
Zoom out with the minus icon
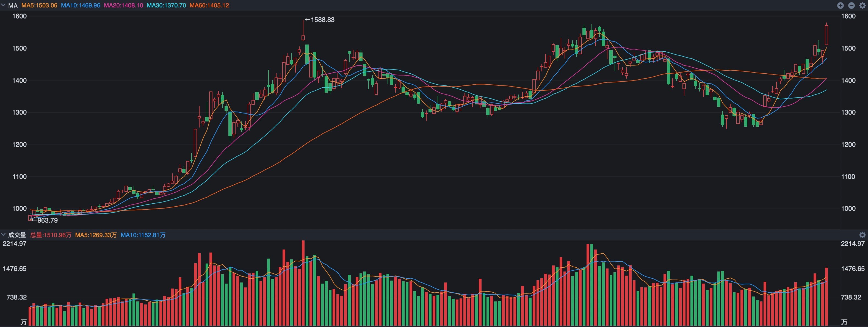851,5
